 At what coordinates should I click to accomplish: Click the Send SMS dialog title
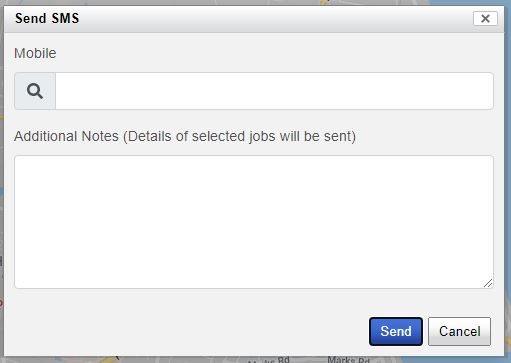[47, 18]
